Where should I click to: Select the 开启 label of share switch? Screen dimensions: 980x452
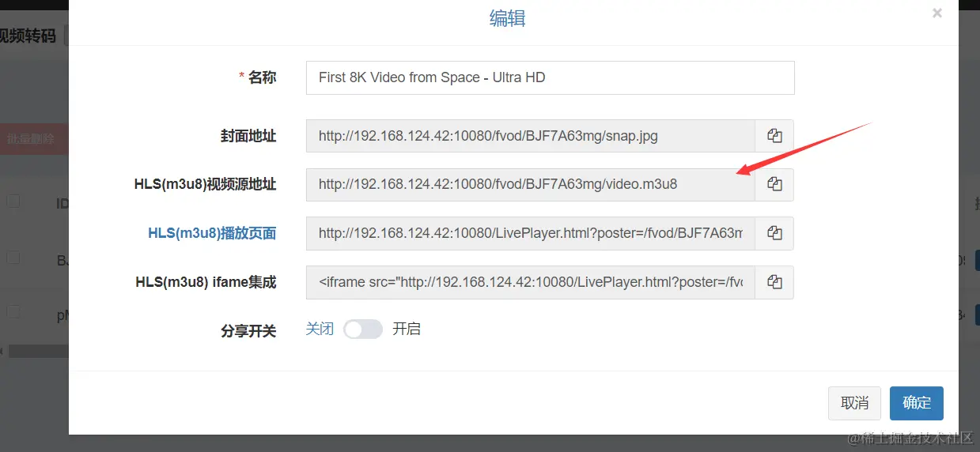(407, 329)
